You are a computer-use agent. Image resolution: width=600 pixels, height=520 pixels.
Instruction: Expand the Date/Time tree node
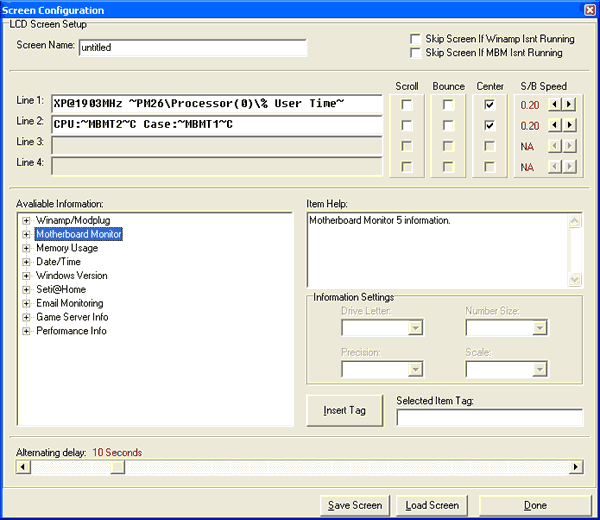point(26,262)
